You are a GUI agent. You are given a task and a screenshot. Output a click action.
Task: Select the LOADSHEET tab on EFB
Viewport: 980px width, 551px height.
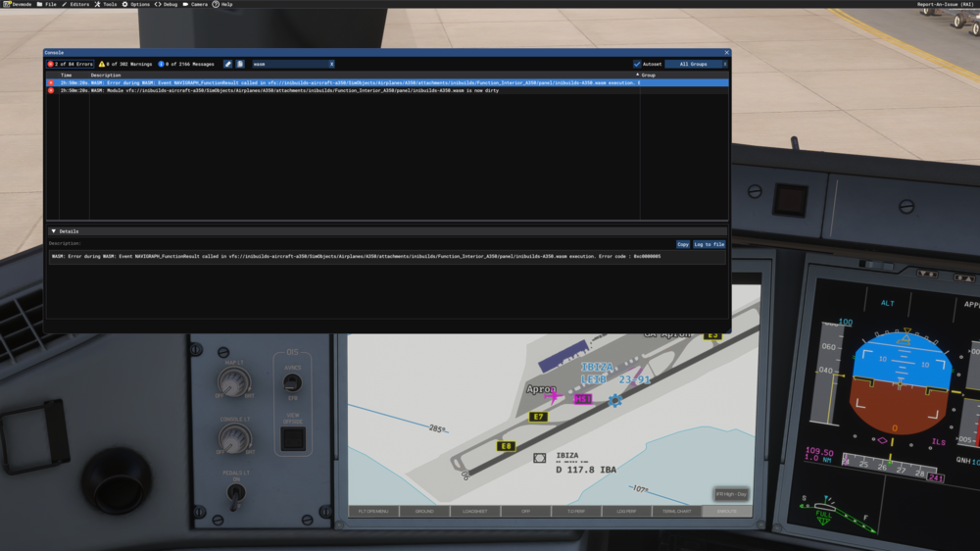(475, 511)
